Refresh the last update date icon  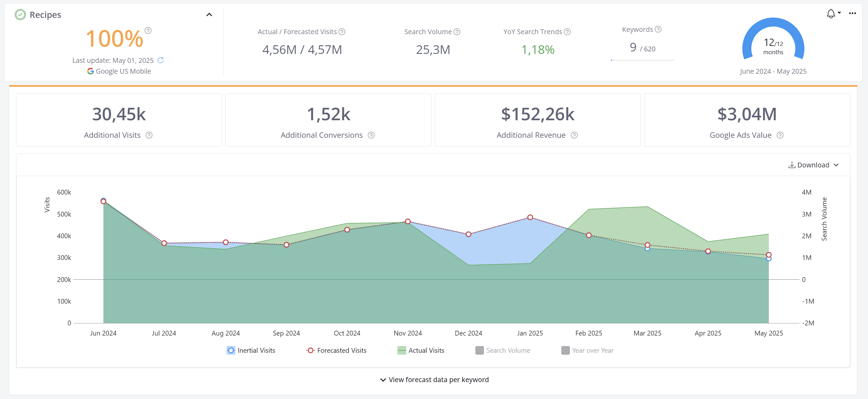pyautogui.click(x=161, y=60)
